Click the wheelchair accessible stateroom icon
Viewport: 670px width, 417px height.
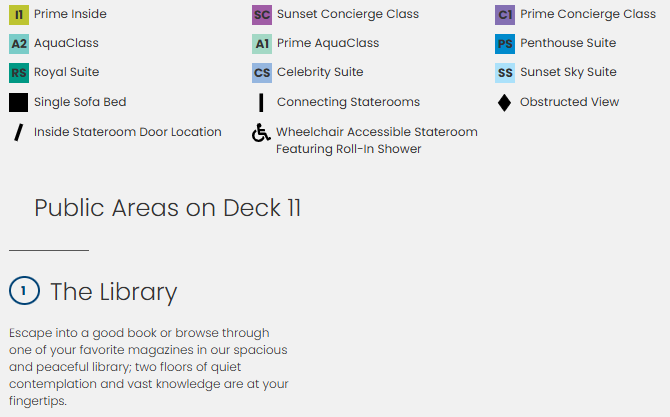pos(261,133)
